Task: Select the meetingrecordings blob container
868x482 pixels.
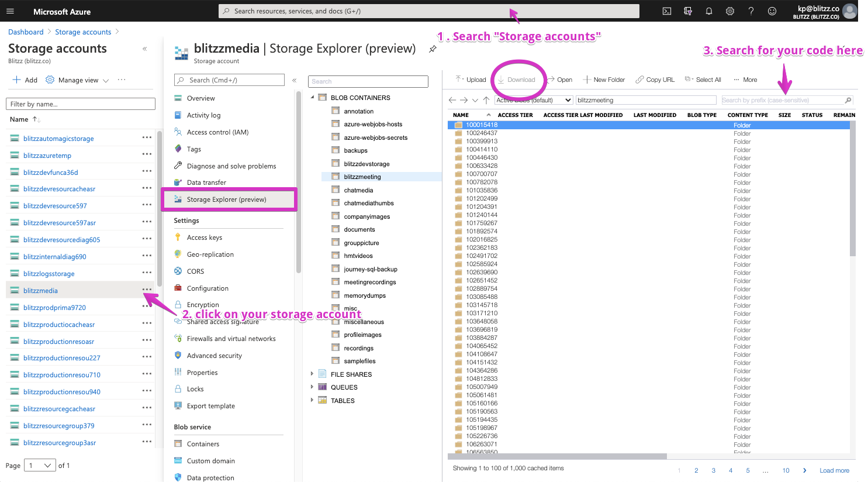Action: (370, 282)
